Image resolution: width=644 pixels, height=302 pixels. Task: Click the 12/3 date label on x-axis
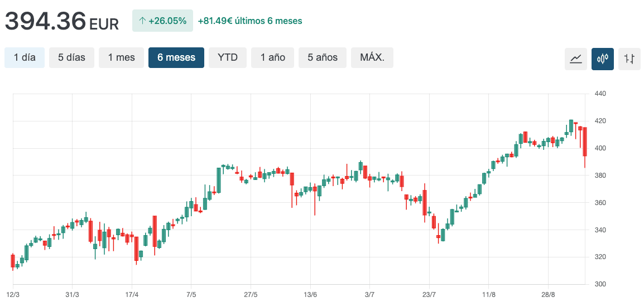[x=13, y=294]
